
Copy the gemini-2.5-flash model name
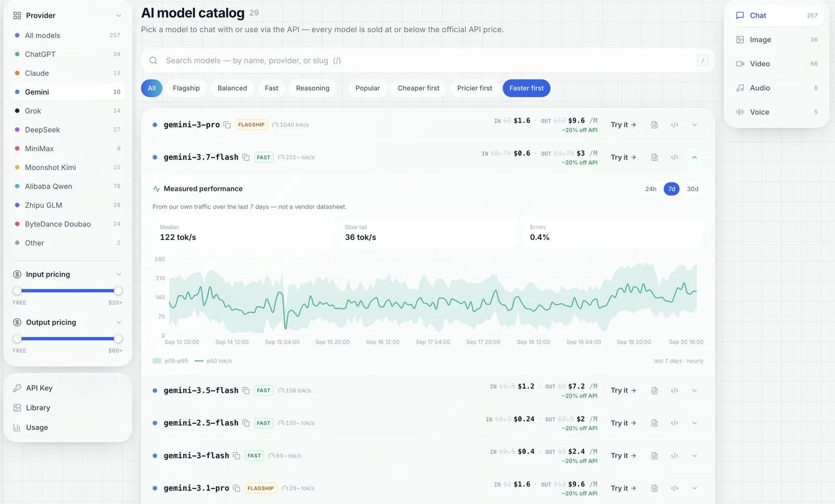click(246, 423)
